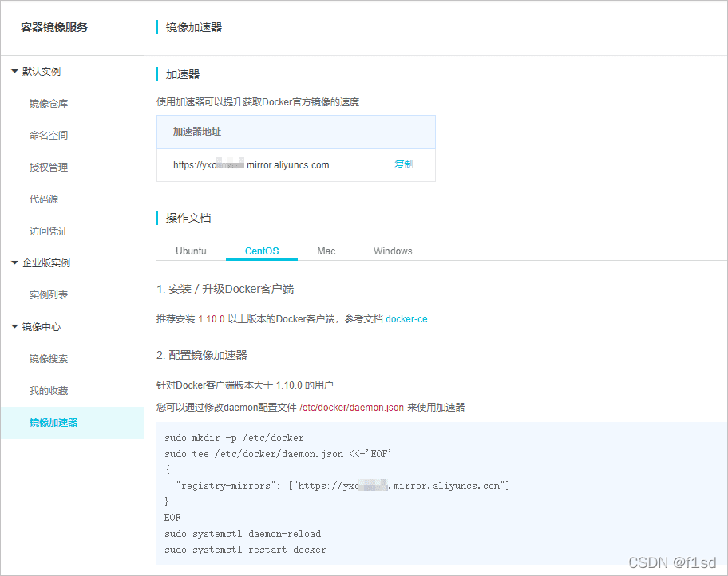Click the 'sudo mkdir -p /etc/docker' code line
The height and width of the screenshot is (576, 728).
click(x=234, y=438)
